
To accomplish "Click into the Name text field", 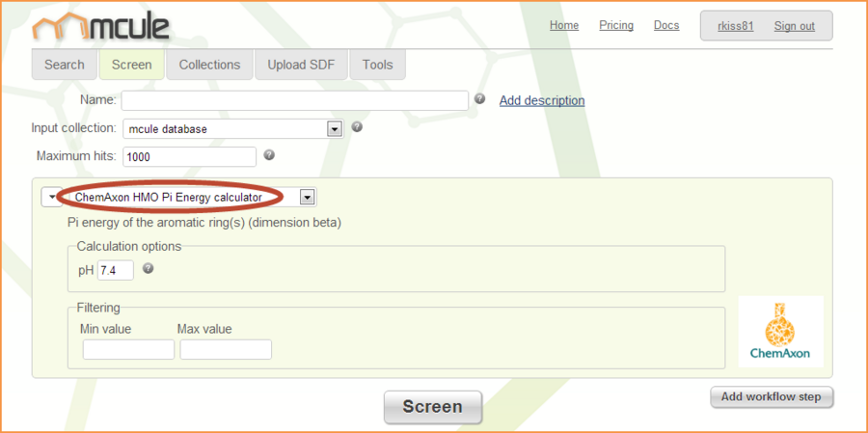I will 294,100.
